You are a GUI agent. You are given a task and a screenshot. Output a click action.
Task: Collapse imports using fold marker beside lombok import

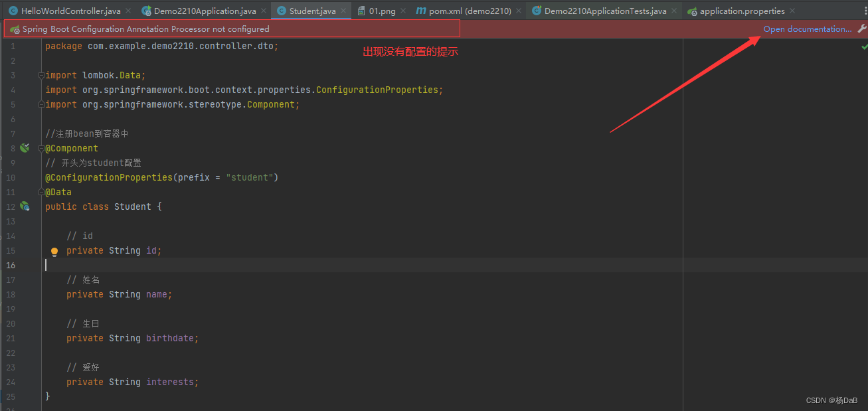click(41, 75)
